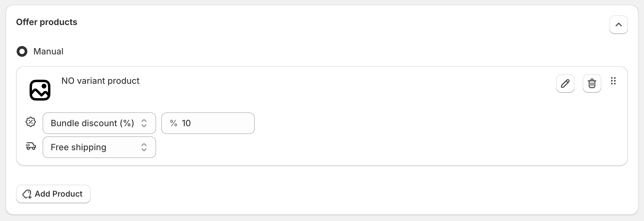The width and height of the screenshot is (644, 221).
Task: Delete the NO variant product using the trash icon
Action: (592, 83)
